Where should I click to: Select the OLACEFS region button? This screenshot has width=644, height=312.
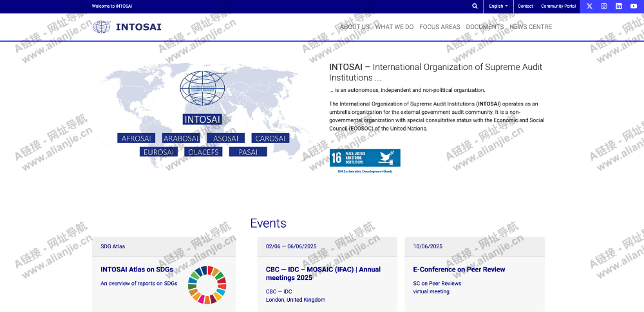point(204,152)
